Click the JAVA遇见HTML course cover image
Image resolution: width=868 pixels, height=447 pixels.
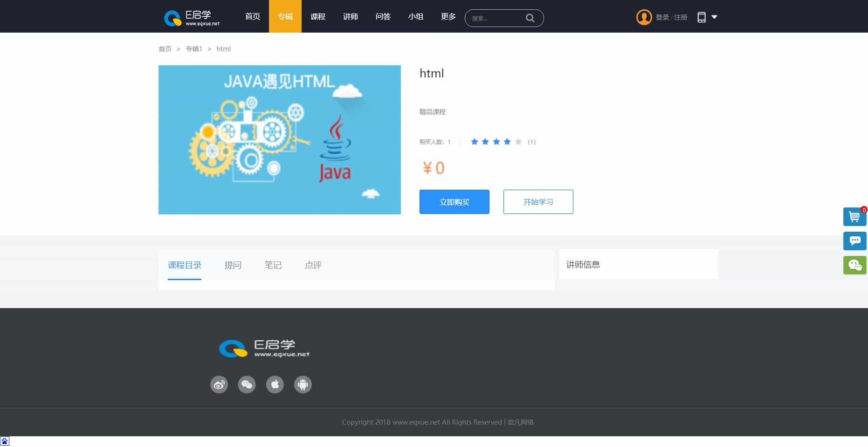click(280, 140)
